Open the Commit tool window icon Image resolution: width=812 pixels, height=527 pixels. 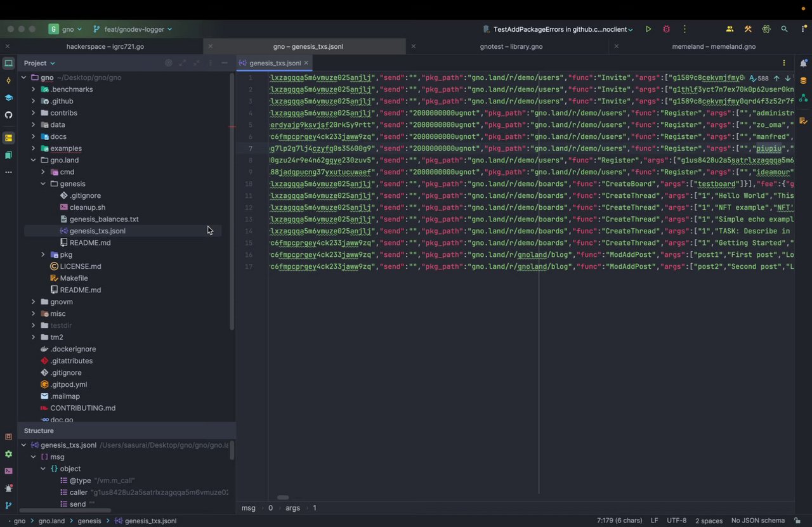(x=8, y=81)
